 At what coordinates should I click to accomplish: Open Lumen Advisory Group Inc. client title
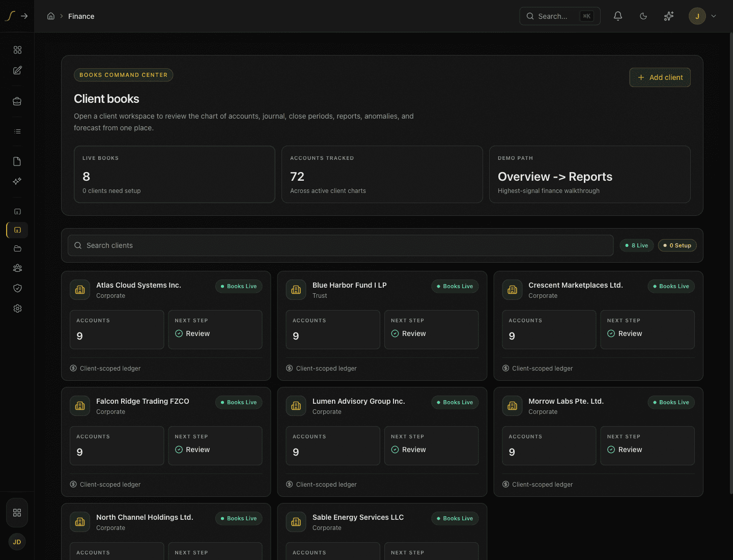[x=359, y=401]
